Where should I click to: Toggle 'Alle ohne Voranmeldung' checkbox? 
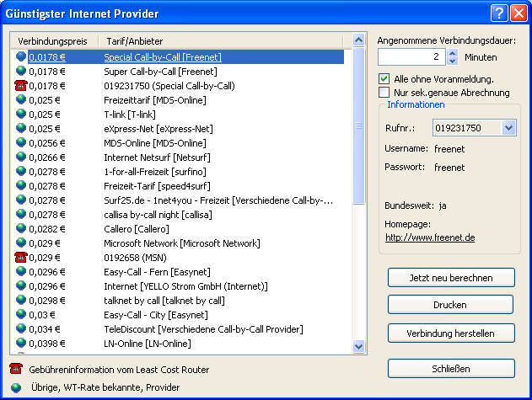(x=384, y=79)
